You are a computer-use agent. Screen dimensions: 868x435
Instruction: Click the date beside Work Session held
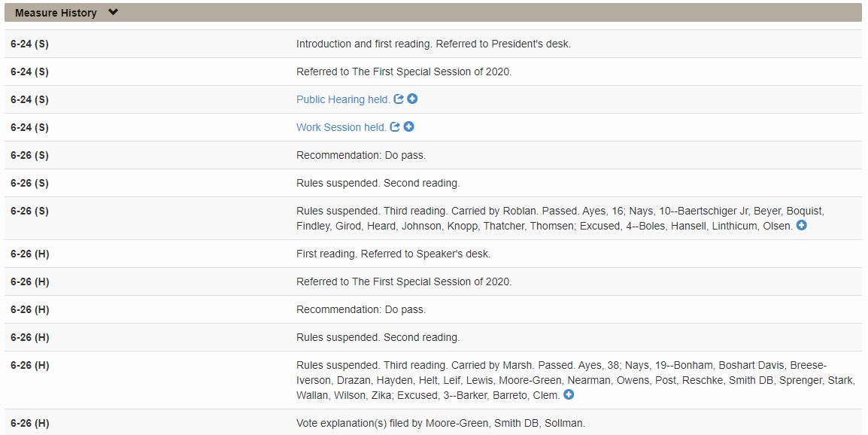(29, 127)
